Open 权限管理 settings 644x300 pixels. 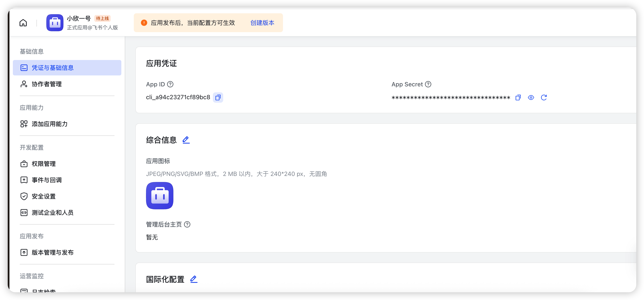pos(44,164)
